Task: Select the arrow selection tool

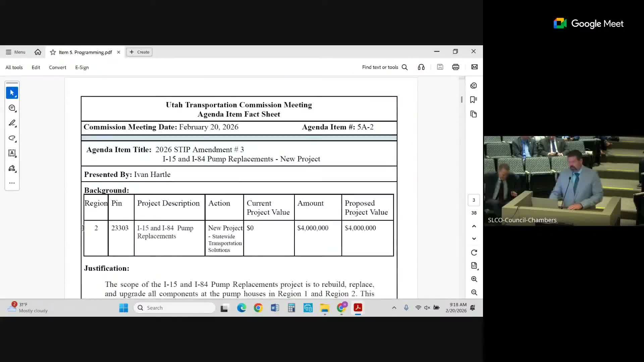Action: pyautogui.click(x=12, y=93)
